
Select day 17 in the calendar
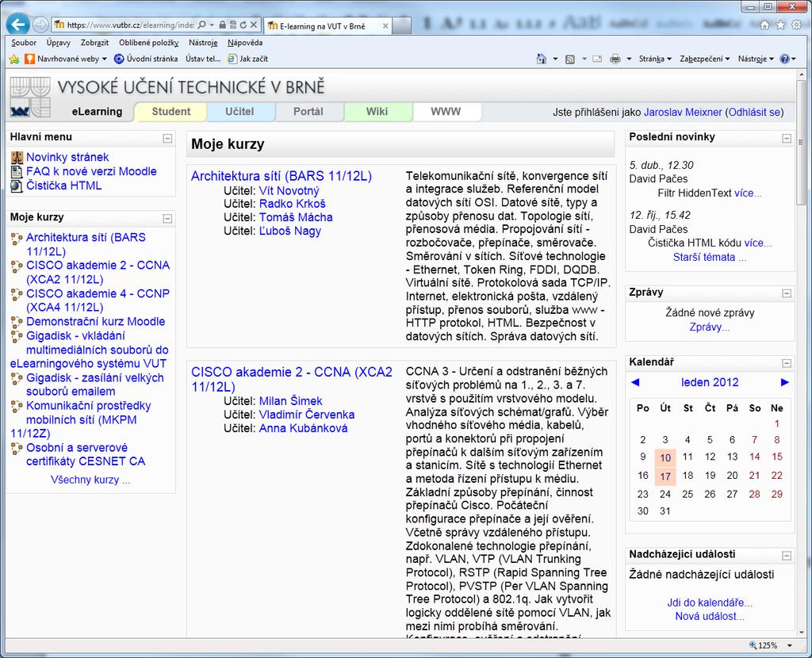(665, 476)
